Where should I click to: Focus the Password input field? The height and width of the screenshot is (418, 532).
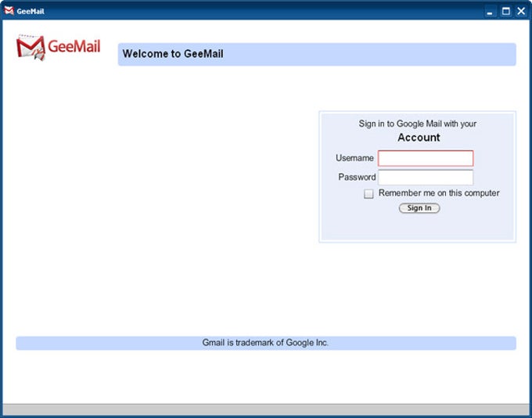[x=426, y=177]
